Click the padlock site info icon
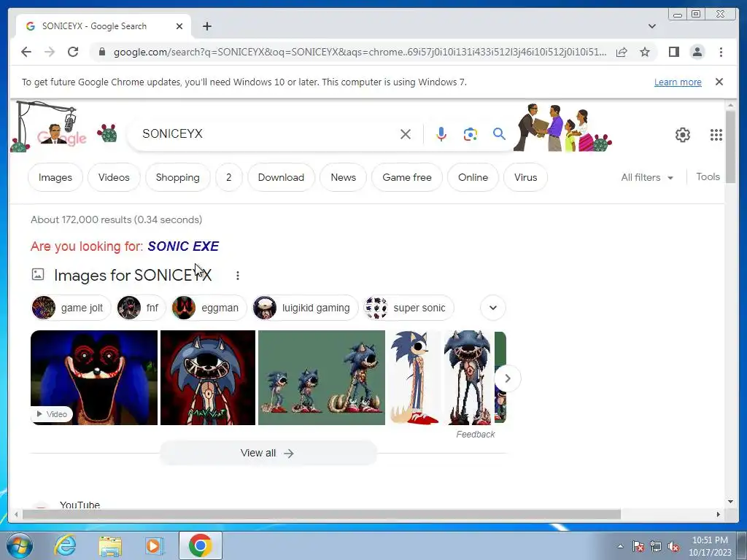747x560 pixels. click(x=101, y=52)
